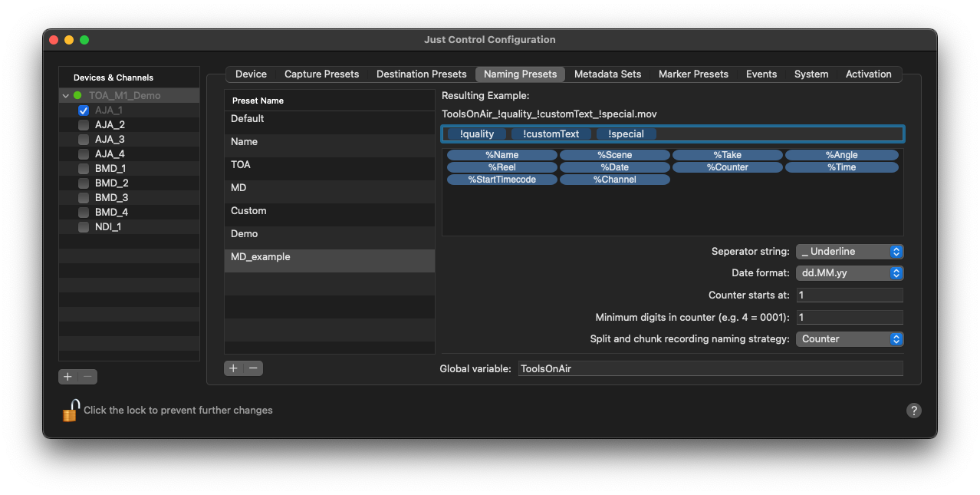Image resolution: width=980 pixels, height=495 pixels.
Task: Select the Default preset row
Action: click(330, 123)
